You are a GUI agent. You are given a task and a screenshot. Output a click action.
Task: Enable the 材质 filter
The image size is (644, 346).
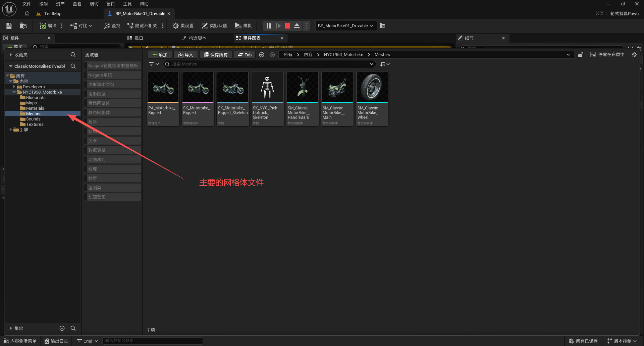112,179
